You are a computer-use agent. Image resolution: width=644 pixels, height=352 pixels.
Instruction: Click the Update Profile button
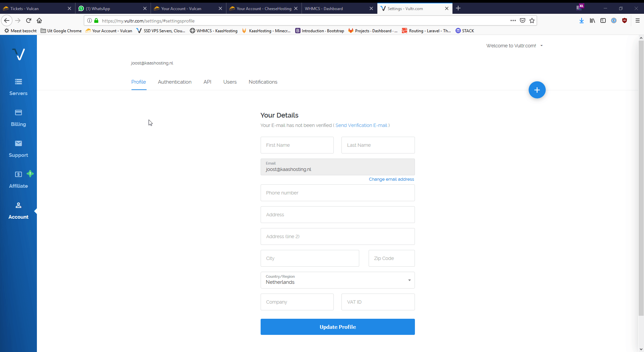coord(337,327)
